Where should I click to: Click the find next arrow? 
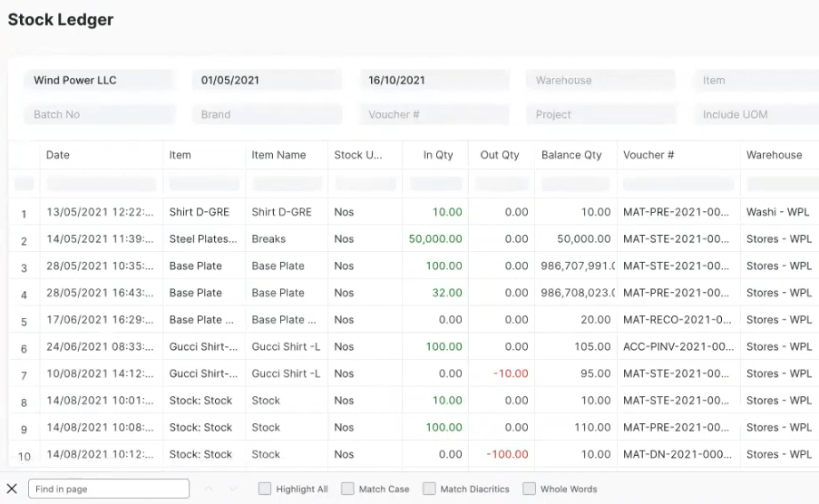click(x=233, y=489)
